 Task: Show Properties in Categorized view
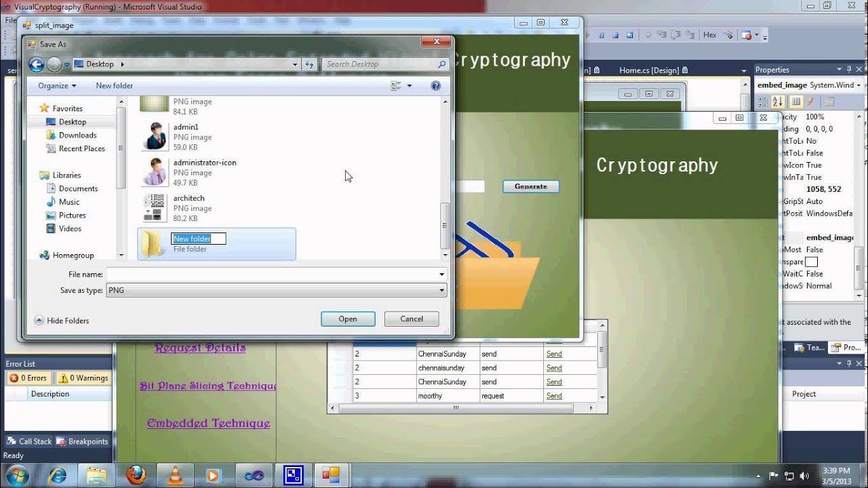pyautogui.click(x=763, y=102)
